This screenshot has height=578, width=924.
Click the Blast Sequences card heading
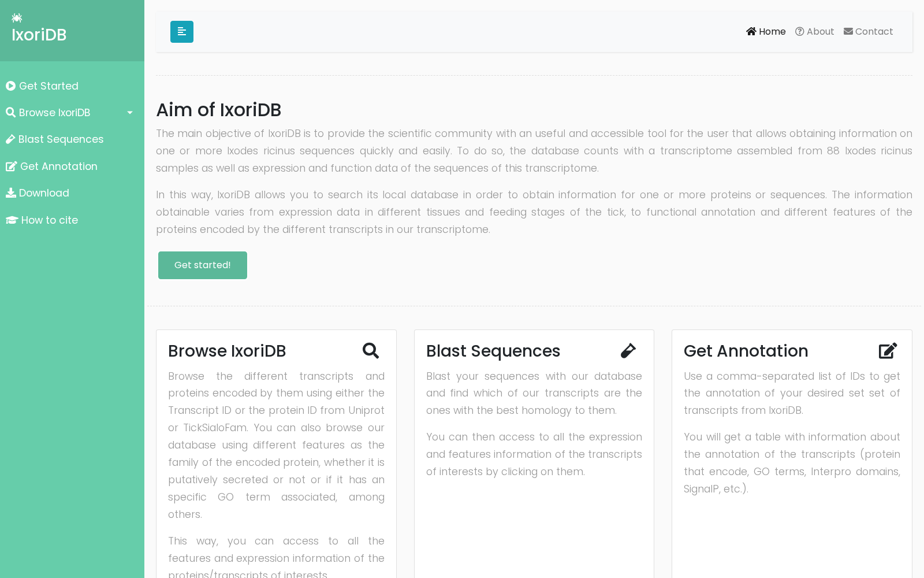click(493, 351)
